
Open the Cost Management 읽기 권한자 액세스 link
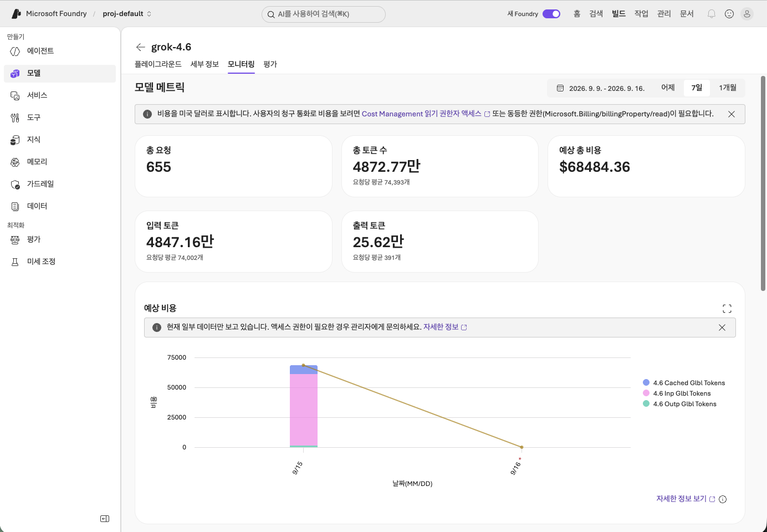tap(426, 114)
